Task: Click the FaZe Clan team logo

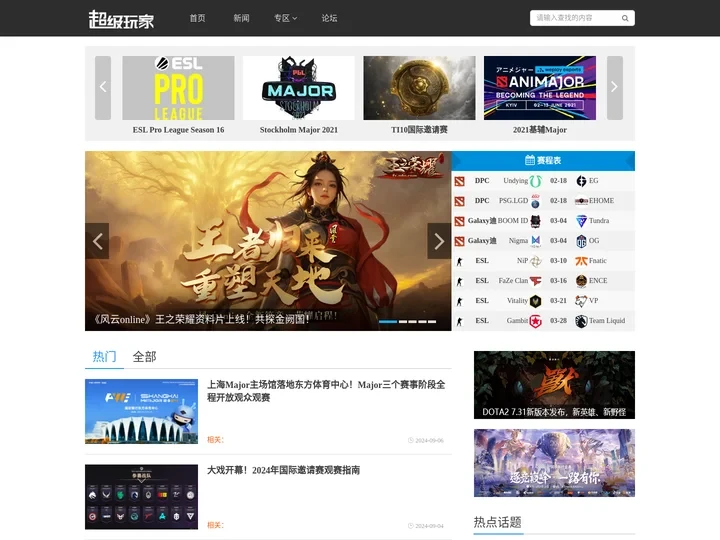Action: point(535,281)
